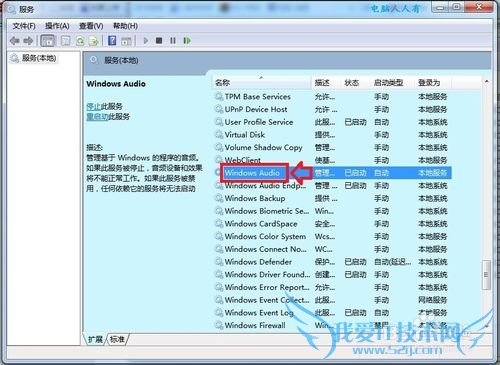Image resolution: width=500 pixels, height=365 pixels.
Task: Click the vertical scrollbar thumb
Action: [486, 275]
